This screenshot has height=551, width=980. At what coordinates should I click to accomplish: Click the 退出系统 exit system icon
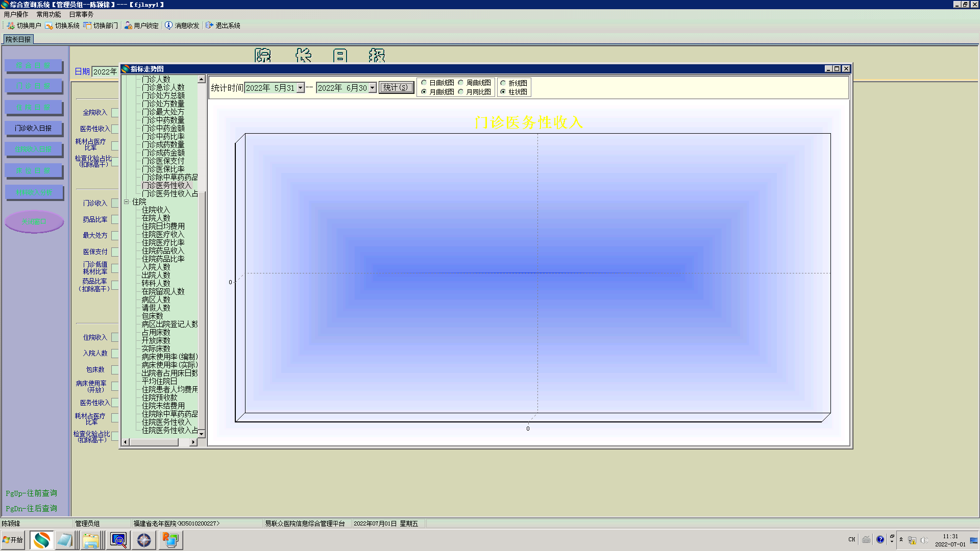click(209, 26)
